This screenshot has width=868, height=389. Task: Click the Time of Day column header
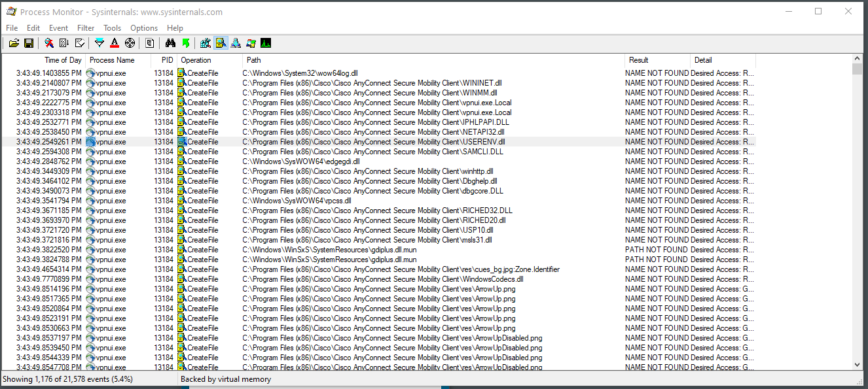(44, 60)
